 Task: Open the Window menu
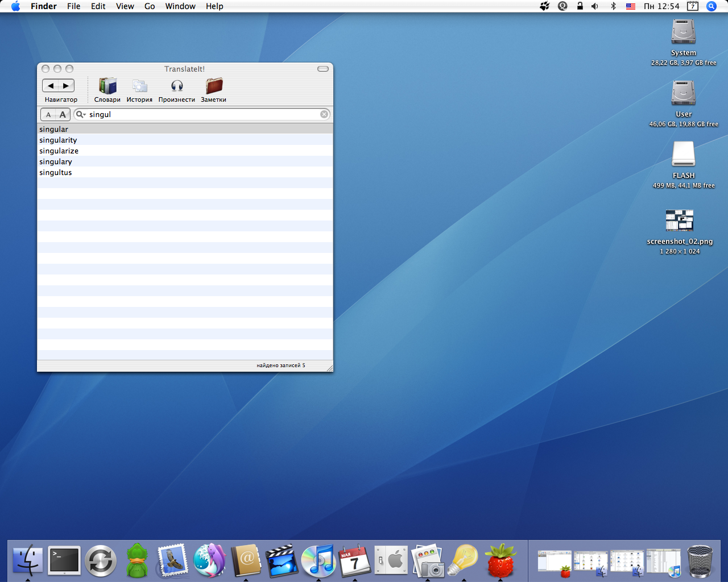point(180,6)
